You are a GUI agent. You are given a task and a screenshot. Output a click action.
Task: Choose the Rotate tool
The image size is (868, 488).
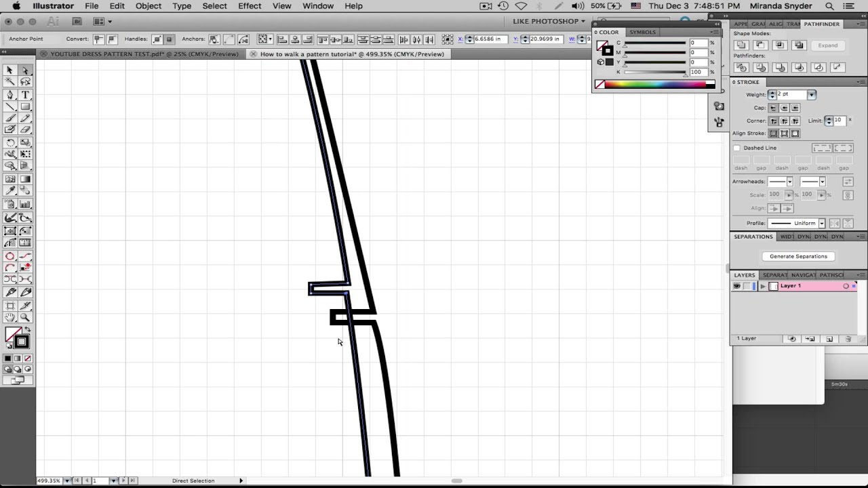coord(10,142)
